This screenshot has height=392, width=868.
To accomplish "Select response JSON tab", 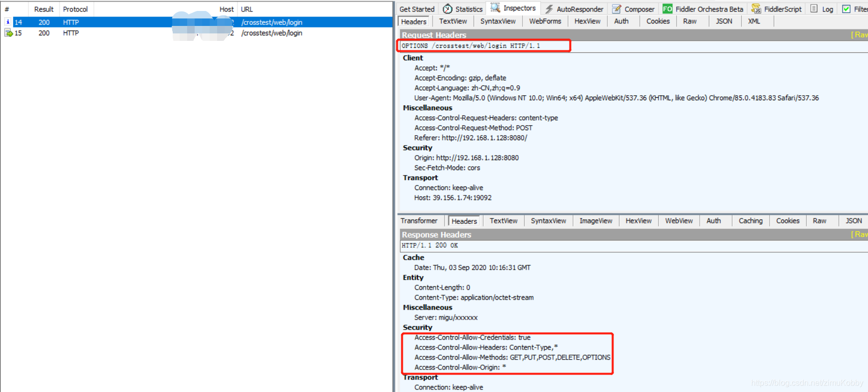I will [854, 220].
